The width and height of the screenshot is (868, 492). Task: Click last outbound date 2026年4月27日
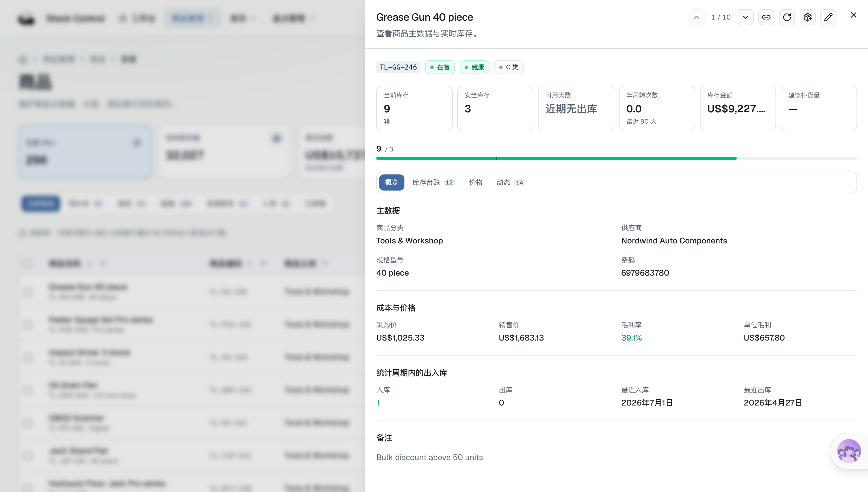(x=772, y=402)
